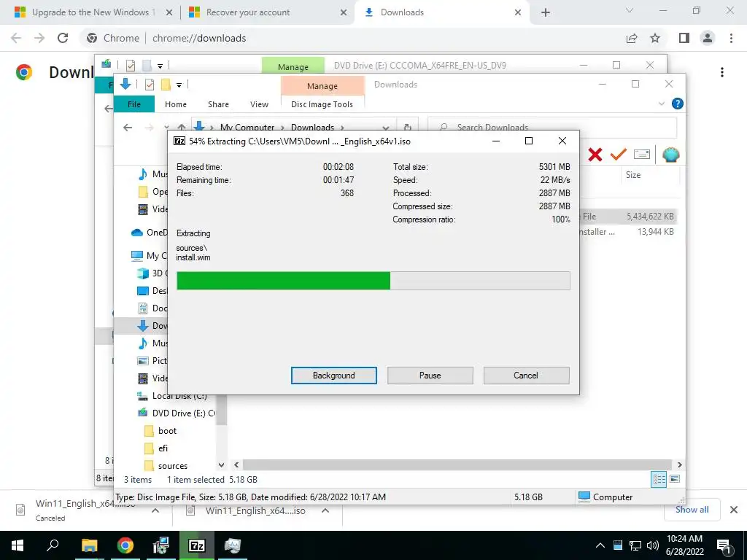Click the Background button in 7-Zip dialog

click(333, 376)
